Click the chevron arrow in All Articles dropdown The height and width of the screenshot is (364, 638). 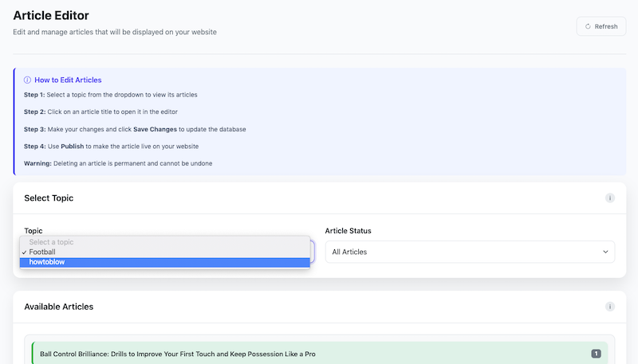click(x=604, y=252)
